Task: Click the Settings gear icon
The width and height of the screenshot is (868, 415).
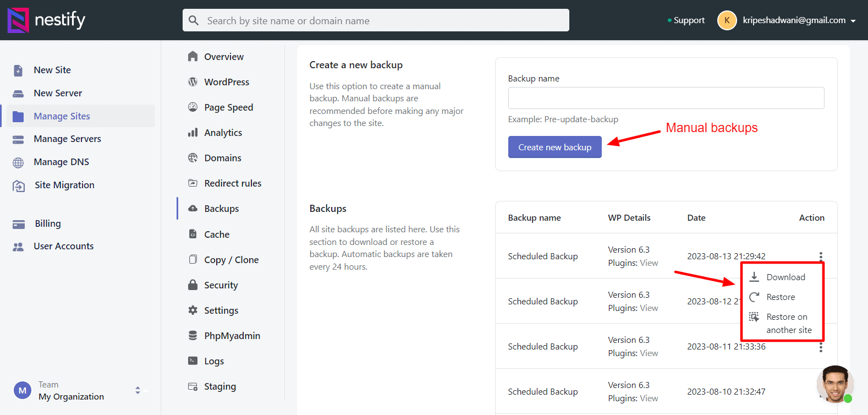Action: (193, 310)
